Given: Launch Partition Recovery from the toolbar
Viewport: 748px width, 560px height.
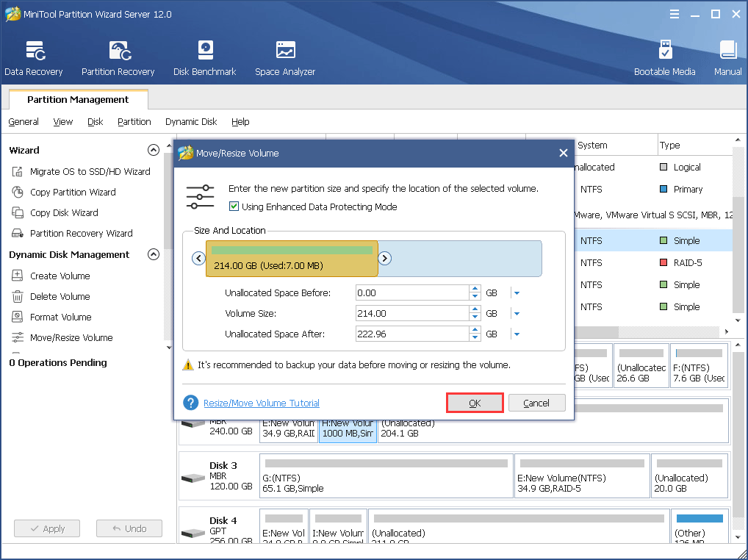Looking at the screenshot, I should pos(118,58).
